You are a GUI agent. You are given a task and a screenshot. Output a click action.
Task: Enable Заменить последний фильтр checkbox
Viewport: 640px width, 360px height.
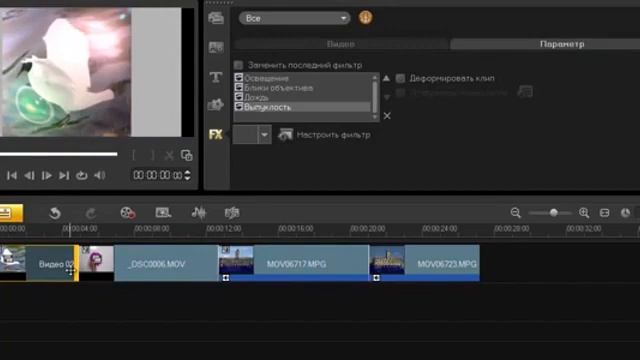pos(238,65)
